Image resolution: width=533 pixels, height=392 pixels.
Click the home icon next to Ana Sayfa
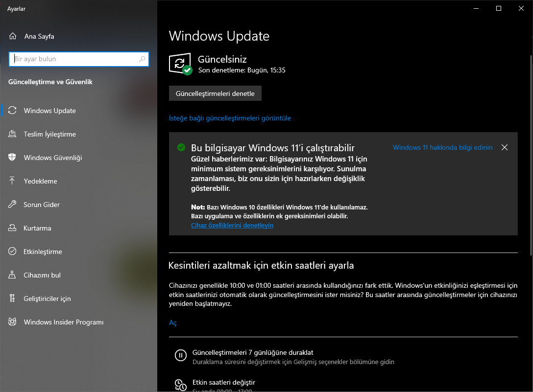click(x=13, y=36)
